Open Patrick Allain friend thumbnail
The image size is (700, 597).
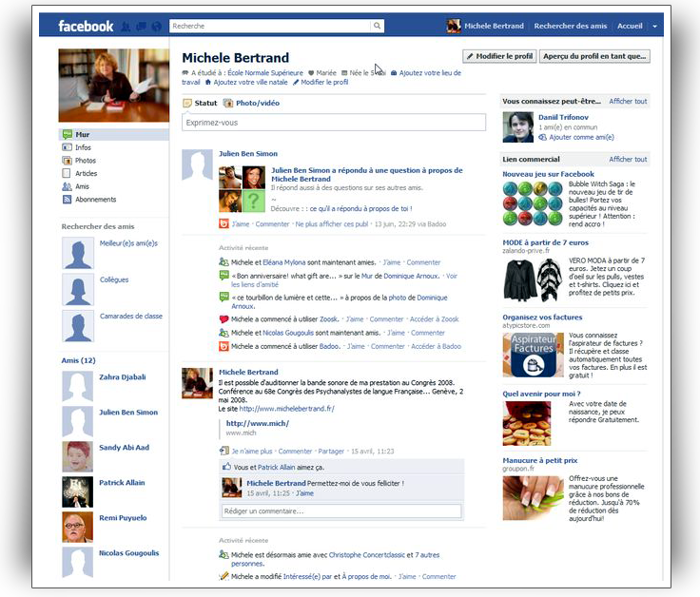(78, 491)
